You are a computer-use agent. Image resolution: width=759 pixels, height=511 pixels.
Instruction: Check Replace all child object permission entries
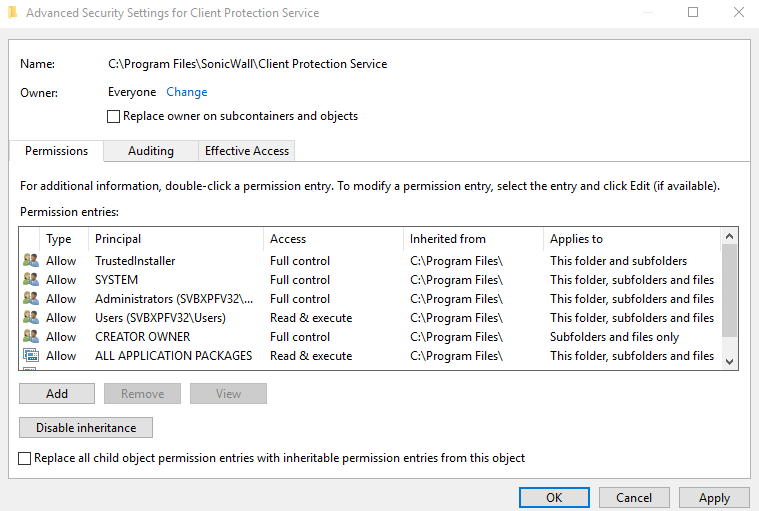[25, 458]
